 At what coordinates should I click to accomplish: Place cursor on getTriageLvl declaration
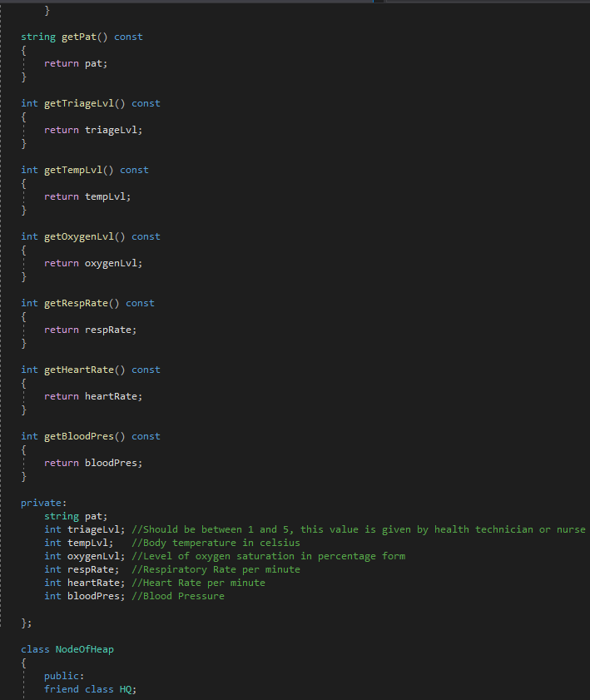click(90, 103)
